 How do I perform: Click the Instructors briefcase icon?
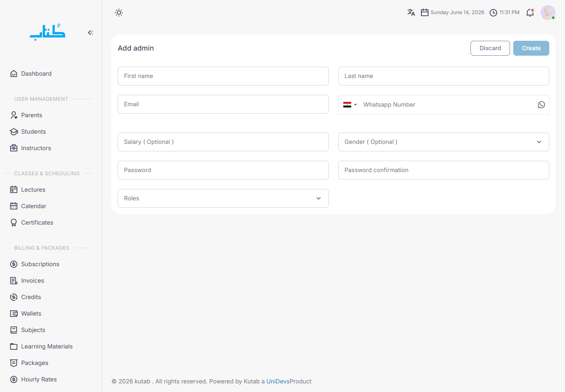(x=14, y=148)
